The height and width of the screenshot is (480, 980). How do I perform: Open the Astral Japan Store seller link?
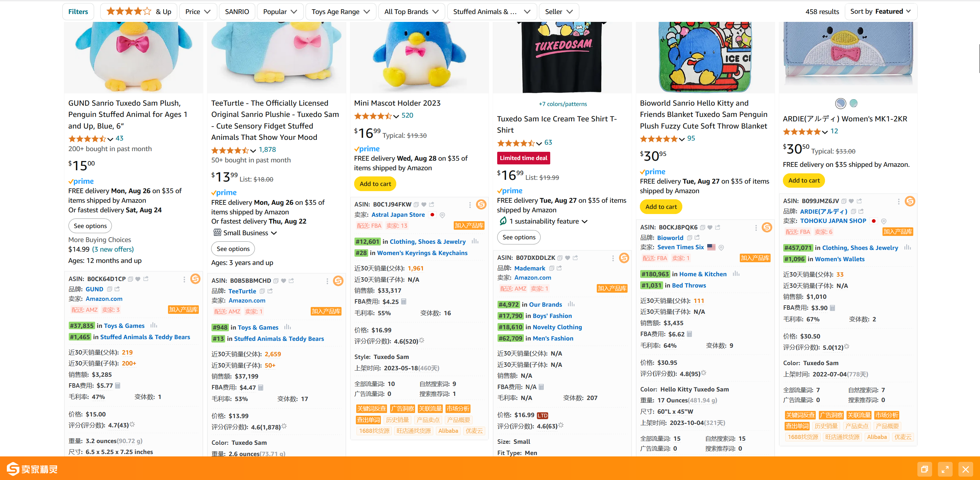398,215
